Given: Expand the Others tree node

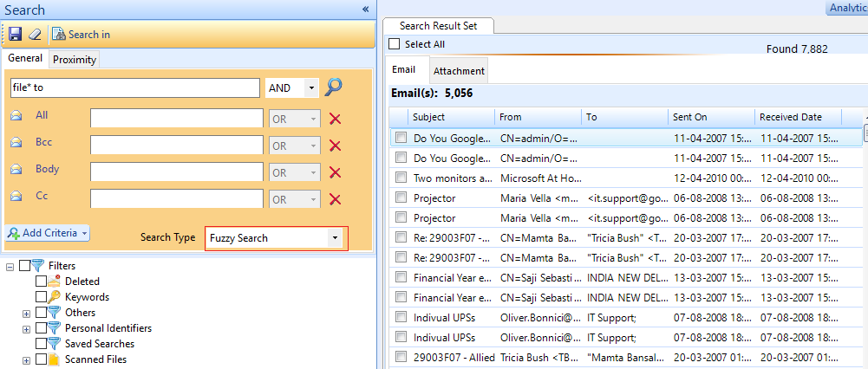Looking at the screenshot, I should coord(26,313).
